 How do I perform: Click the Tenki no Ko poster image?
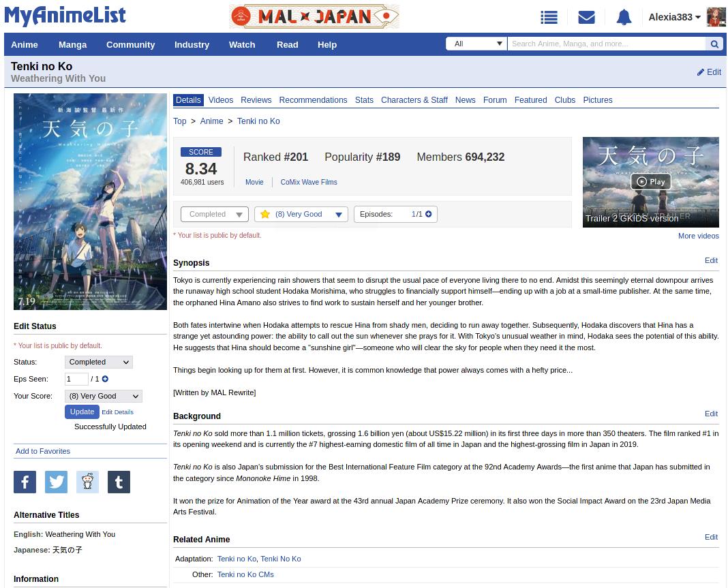(90, 202)
